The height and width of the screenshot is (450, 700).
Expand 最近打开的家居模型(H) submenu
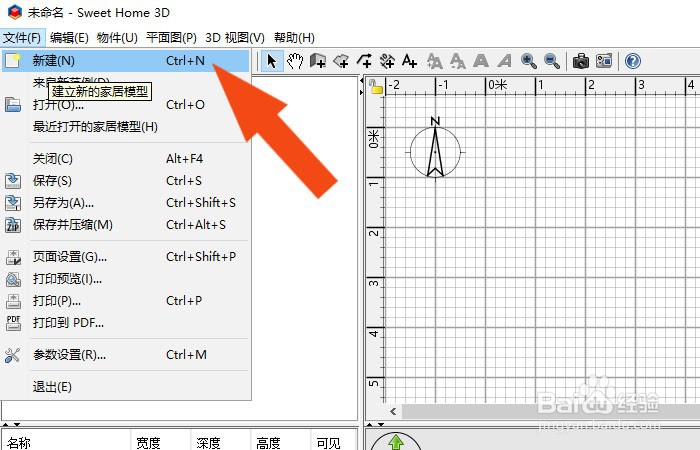[125, 127]
